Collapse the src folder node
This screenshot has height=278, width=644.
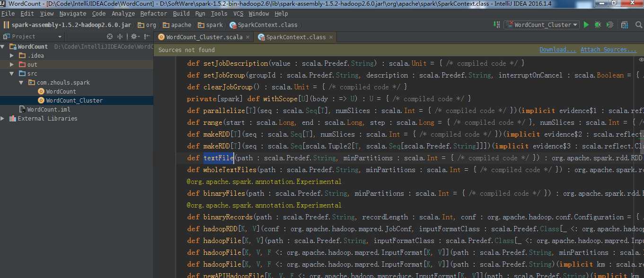12,73
